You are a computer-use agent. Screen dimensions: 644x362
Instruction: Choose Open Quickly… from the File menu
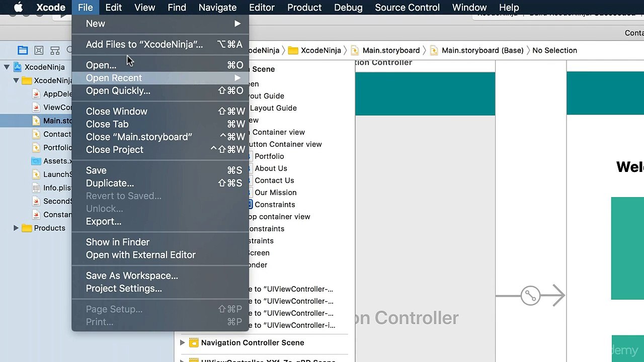click(x=160, y=91)
